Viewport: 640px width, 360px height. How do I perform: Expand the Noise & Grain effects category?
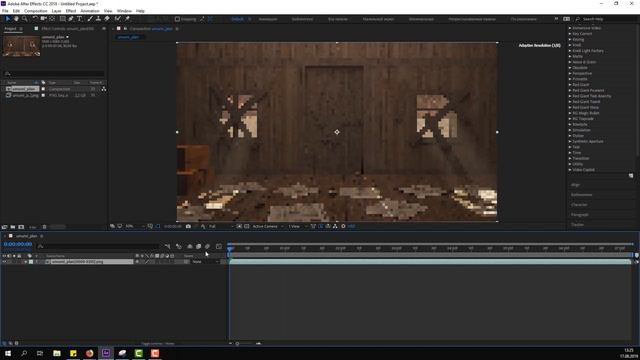point(584,62)
